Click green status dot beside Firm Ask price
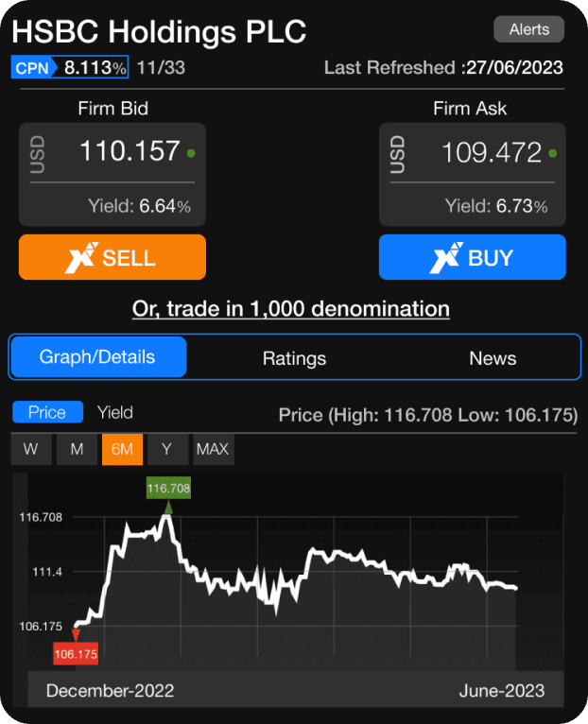 click(553, 152)
